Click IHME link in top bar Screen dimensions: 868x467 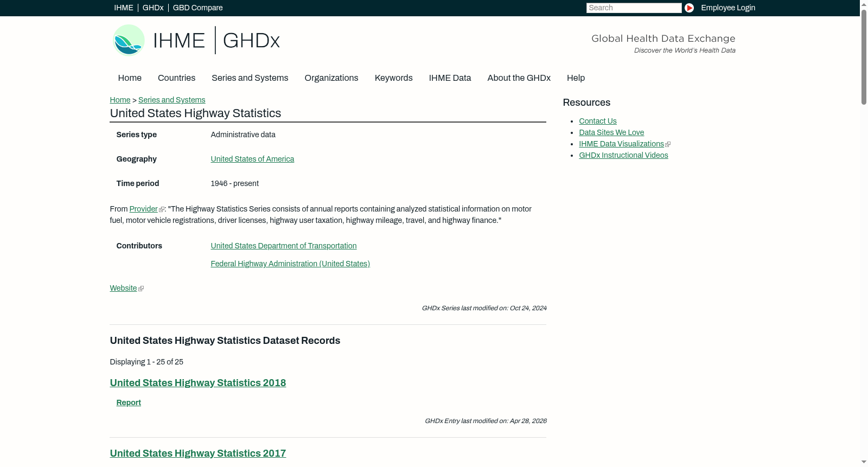pos(124,8)
